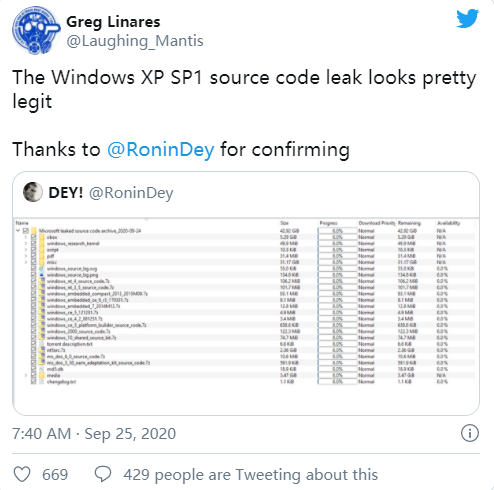Screen dimensions: 494x490
Task: Click the xbox folder icon
Action: (42, 237)
